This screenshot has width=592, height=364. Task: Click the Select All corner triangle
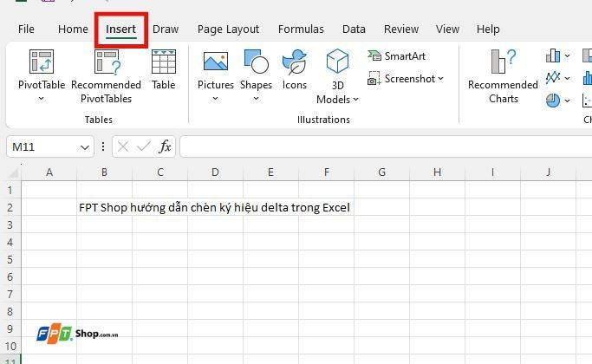14,173
